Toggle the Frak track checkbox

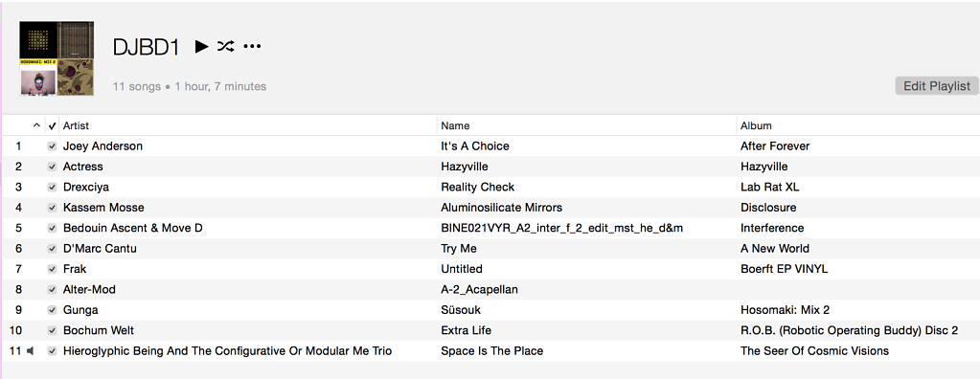(53, 269)
